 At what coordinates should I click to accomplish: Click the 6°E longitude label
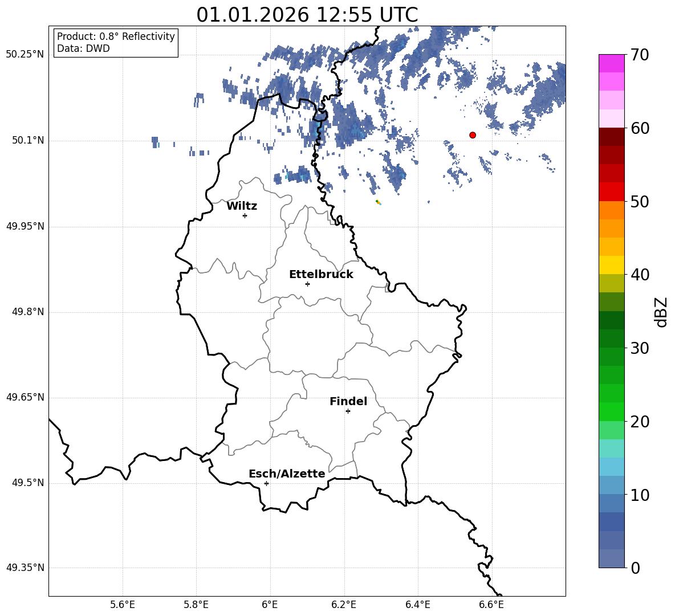pos(270,605)
